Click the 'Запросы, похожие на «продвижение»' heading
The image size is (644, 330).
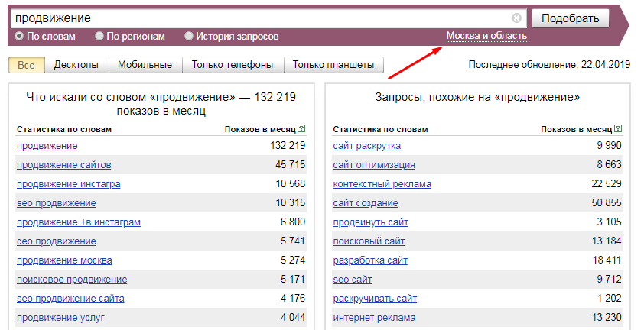tap(477, 97)
